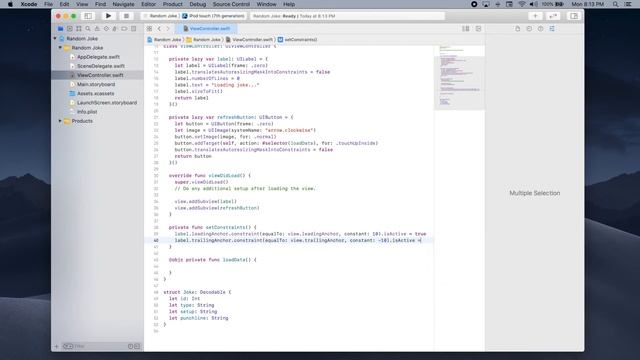Choose the Random Joke scheme selector
This screenshot has height=360, width=640.
pos(160,16)
